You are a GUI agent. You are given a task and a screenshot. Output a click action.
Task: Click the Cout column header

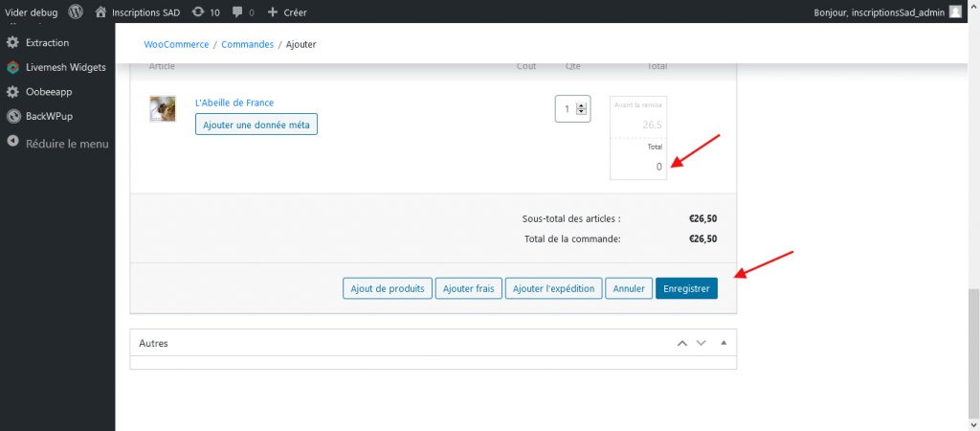pos(526,66)
